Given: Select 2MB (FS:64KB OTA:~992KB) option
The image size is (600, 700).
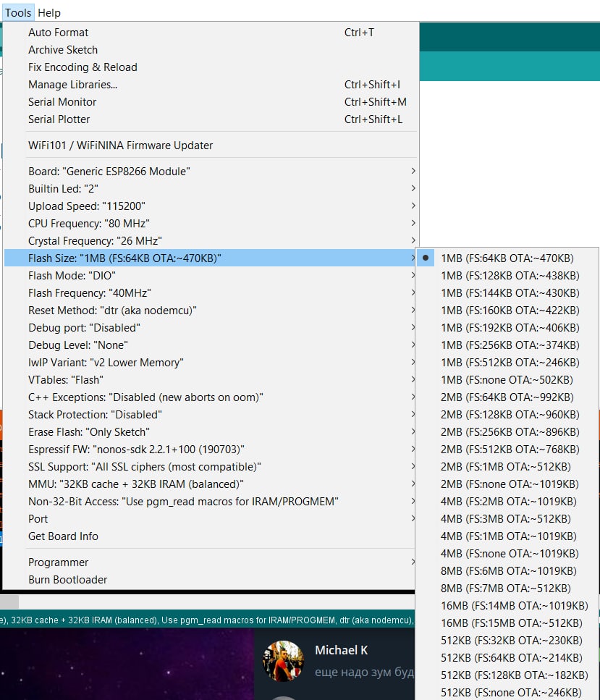Looking at the screenshot, I should click(x=507, y=397).
